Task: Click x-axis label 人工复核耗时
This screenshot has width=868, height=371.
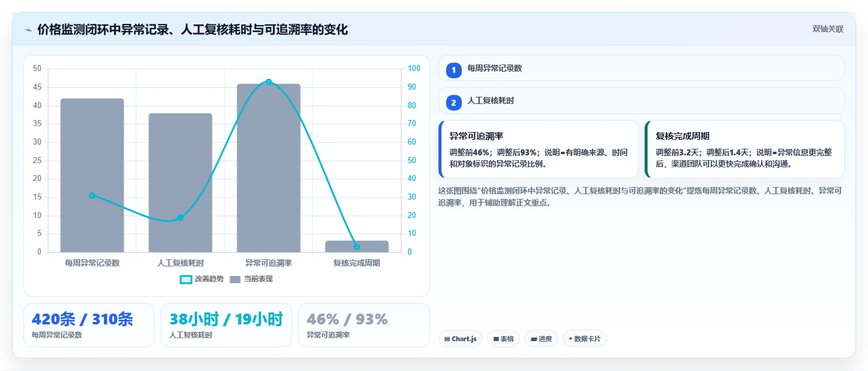Action: point(180,263)
